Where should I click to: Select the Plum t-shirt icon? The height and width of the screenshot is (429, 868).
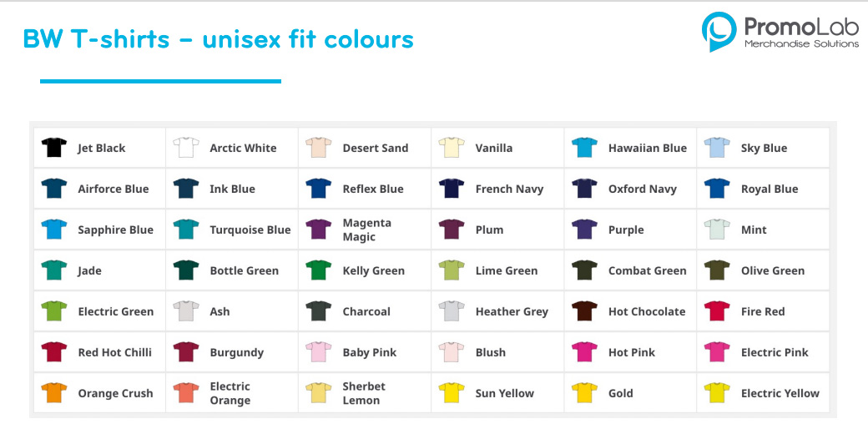pos(452,230)
